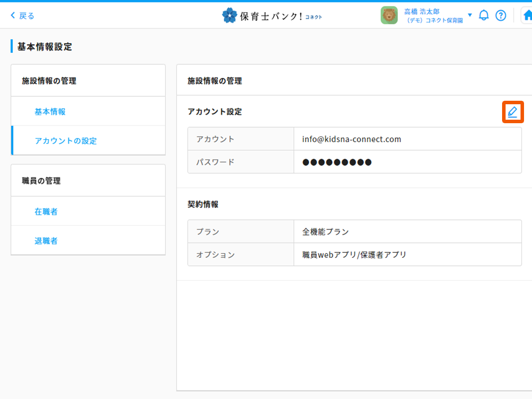532x399 pixels.
Task: Click the info@kidsna-connect.com account value
Action: coord(352,139)
